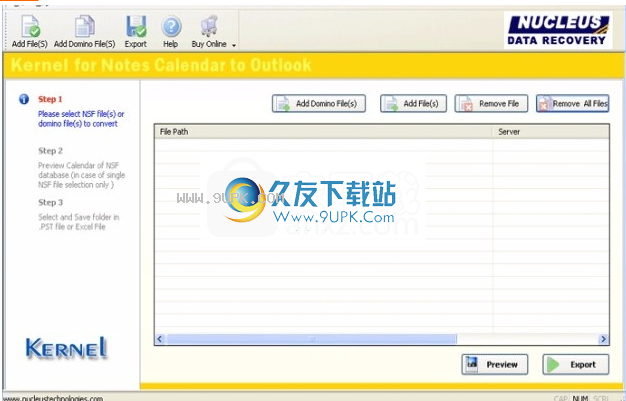Click the Add File(S) toolbar icon
626x401 pixels.
click(30, 27)
